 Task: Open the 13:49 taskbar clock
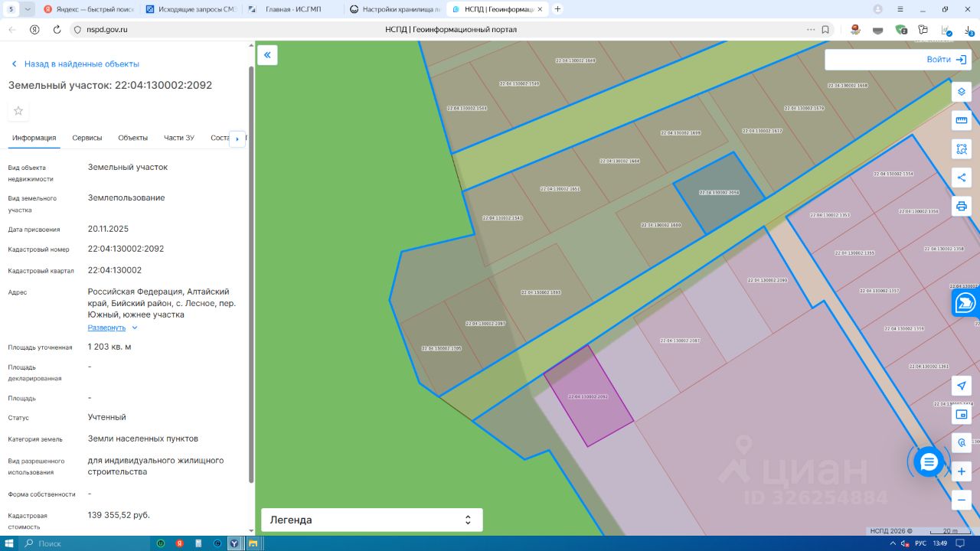pos(940,543)
